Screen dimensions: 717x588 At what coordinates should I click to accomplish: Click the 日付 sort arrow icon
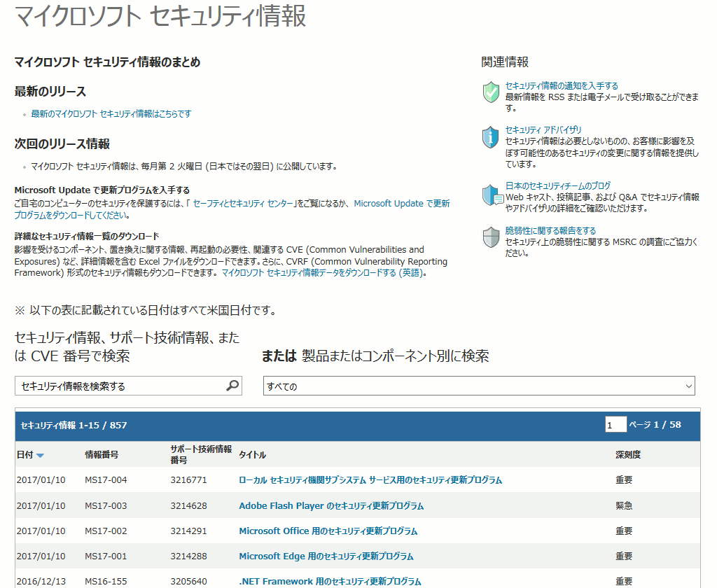40,456
